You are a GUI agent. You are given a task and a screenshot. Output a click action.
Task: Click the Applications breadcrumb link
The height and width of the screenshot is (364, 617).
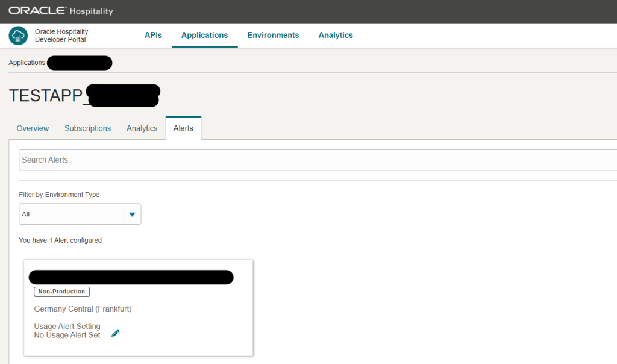pos(27,63)
